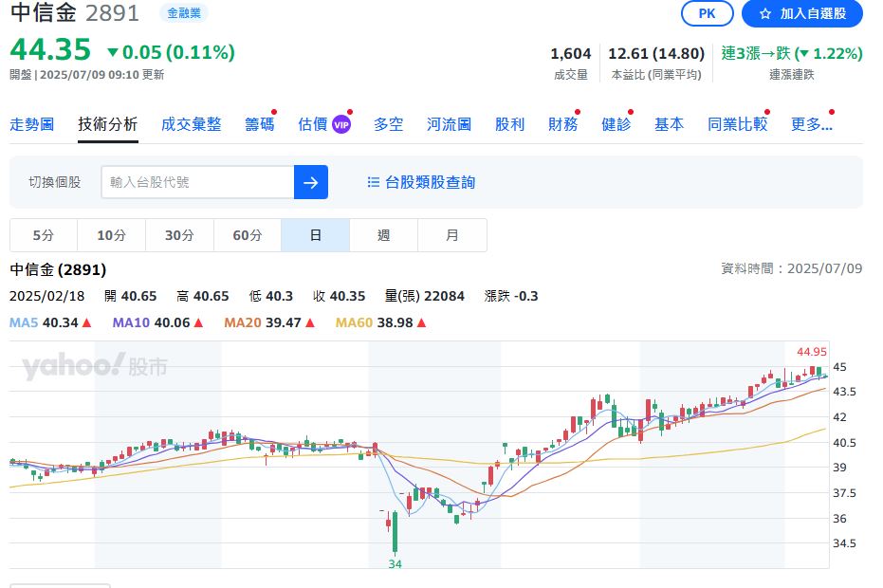Add stock via 加入自選股 button
This screenshot has height=588, width=883.
tap(802, 13)
